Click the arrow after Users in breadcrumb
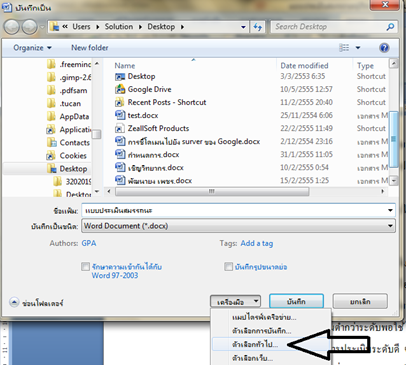Viewport: 406px width, 365px height. point(98,27)
